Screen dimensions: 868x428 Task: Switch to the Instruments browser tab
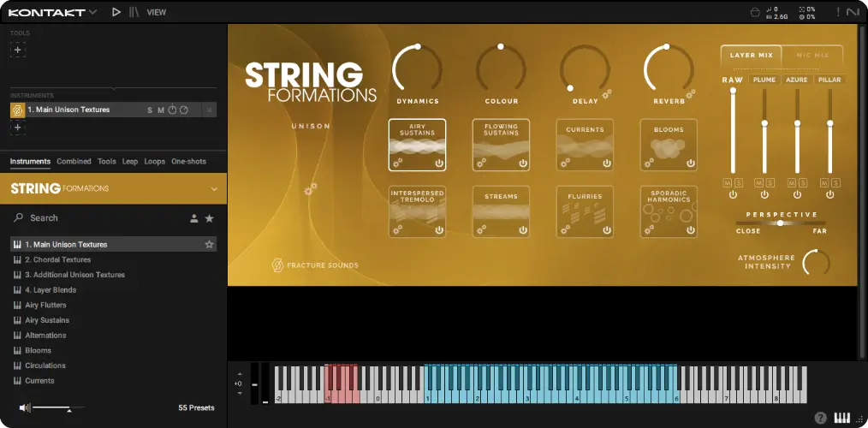coord(30,161)
